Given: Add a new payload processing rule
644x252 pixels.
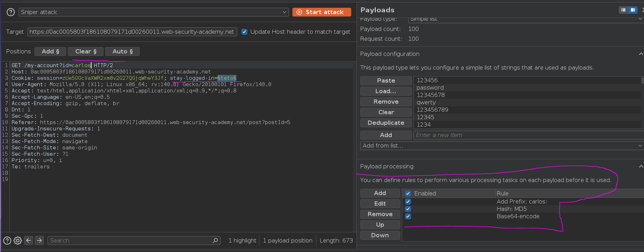Looking at the screenshot, I should pos(380,193).
